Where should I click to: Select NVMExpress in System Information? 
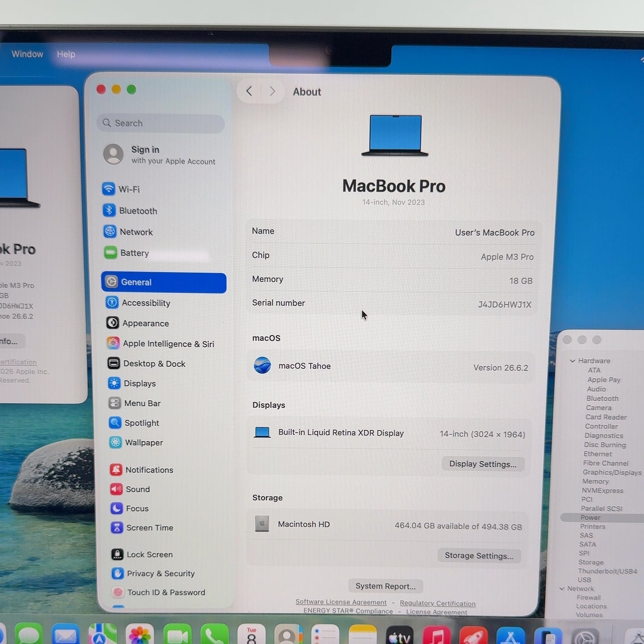[x=603, y=491]
